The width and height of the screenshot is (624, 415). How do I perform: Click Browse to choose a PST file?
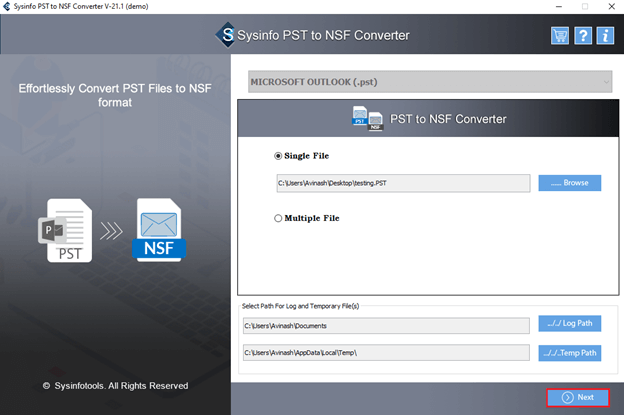pyautogui.click(x=569, y=183)
